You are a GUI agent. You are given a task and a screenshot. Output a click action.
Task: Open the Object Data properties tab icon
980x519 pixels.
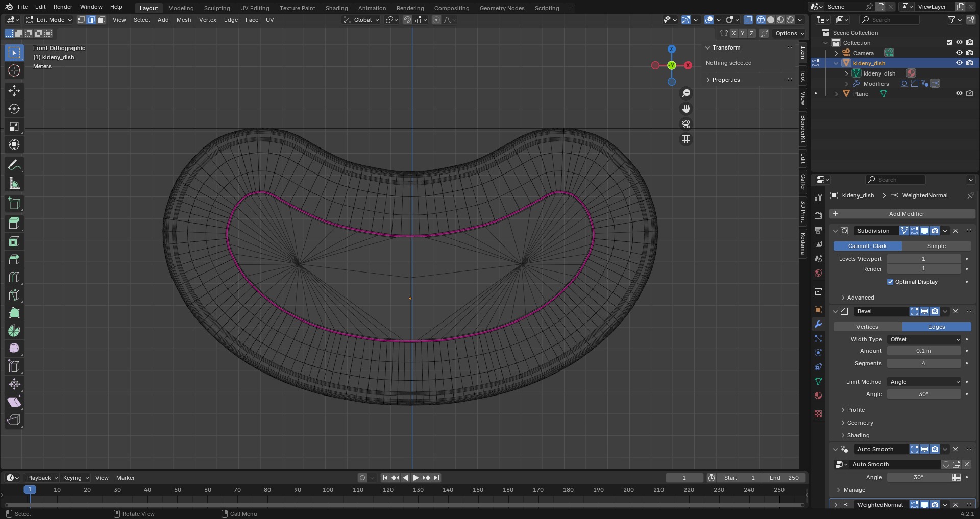coord(818,381)
